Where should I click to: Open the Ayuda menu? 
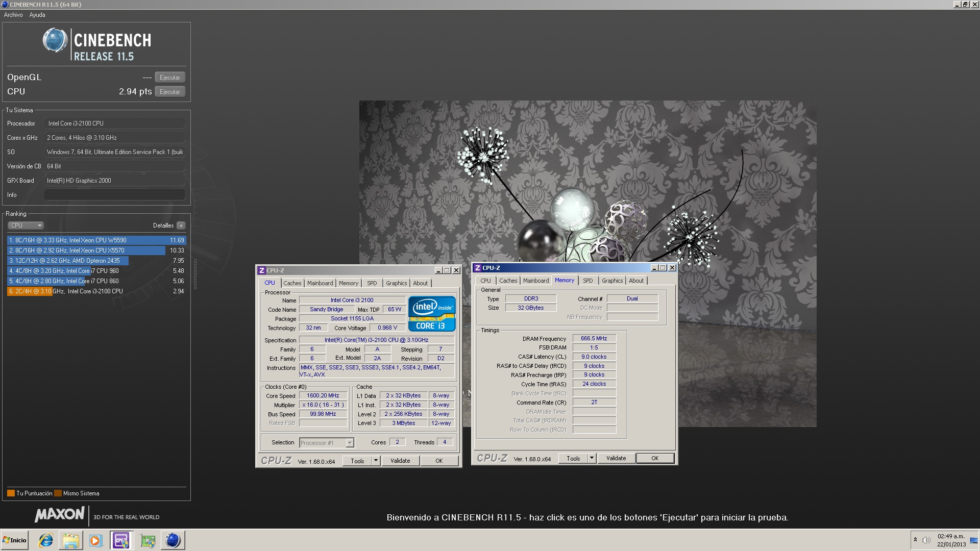click(37, 15)
